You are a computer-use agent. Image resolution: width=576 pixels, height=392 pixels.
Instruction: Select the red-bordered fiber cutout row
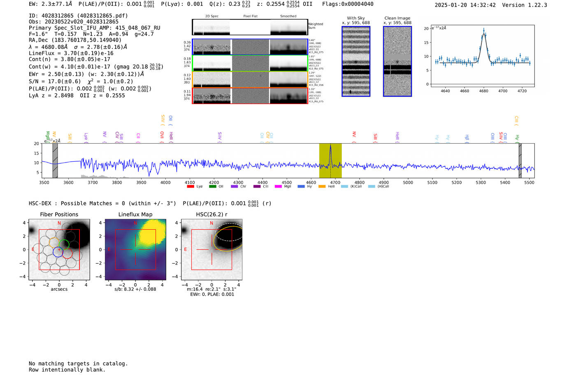(x=250, y=95)
